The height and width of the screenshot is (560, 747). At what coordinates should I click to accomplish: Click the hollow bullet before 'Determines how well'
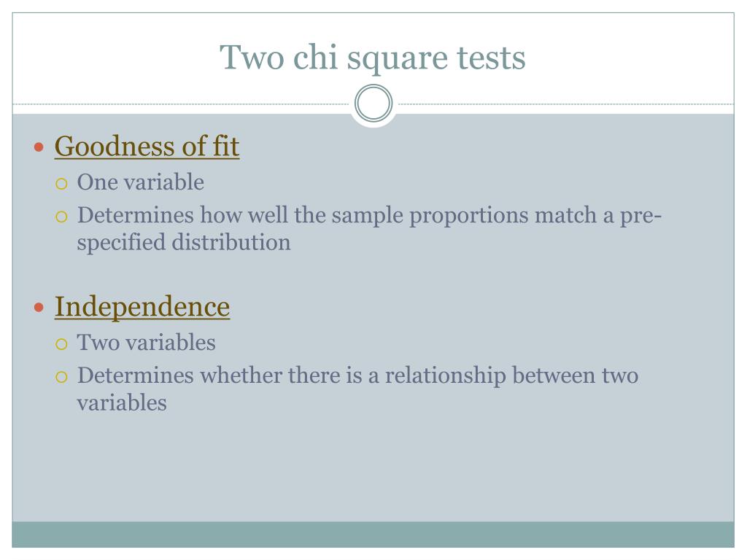(x=61, y=217)
